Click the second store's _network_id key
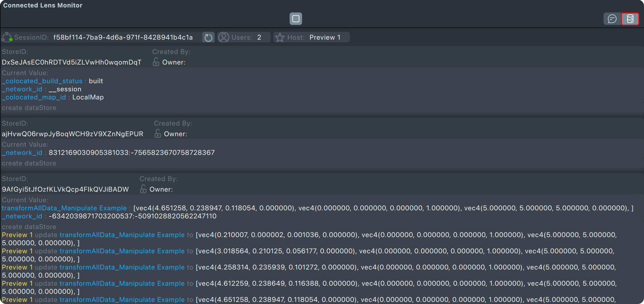 coord(22,153)
